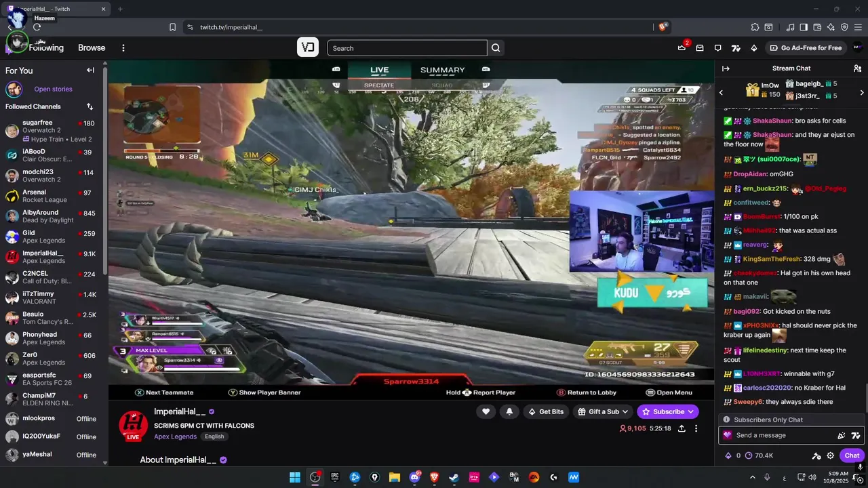The height and width of the screenshot is (488, 868).
Task: Click Go Ad-Free for Free button
Action: coord(805,48)
